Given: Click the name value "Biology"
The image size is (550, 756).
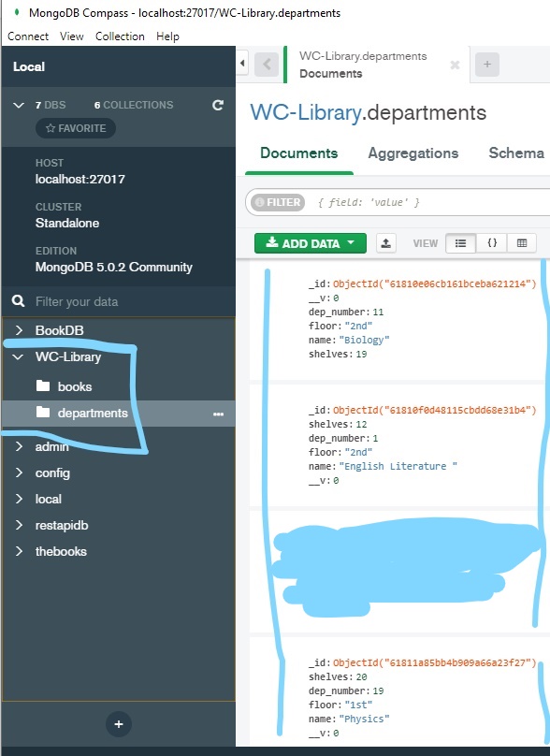Looking at the screenshot, I should (x=365, y=340).
